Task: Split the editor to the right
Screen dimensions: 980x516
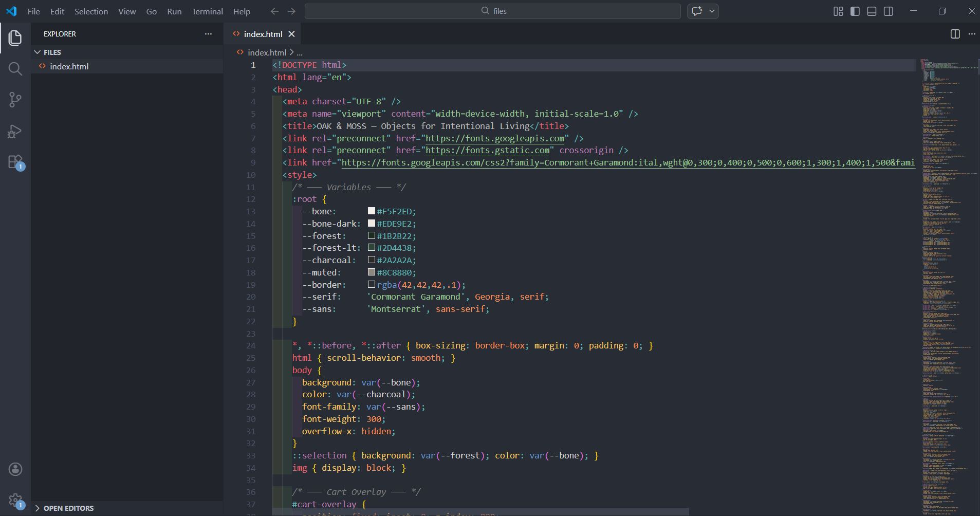Action: pos(955,34)
